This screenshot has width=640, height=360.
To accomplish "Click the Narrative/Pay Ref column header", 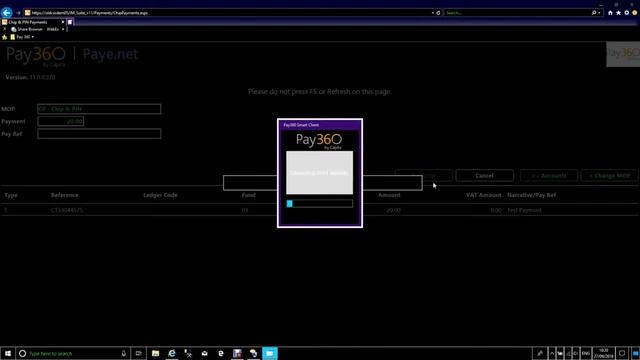I will (x=531, y=195).
